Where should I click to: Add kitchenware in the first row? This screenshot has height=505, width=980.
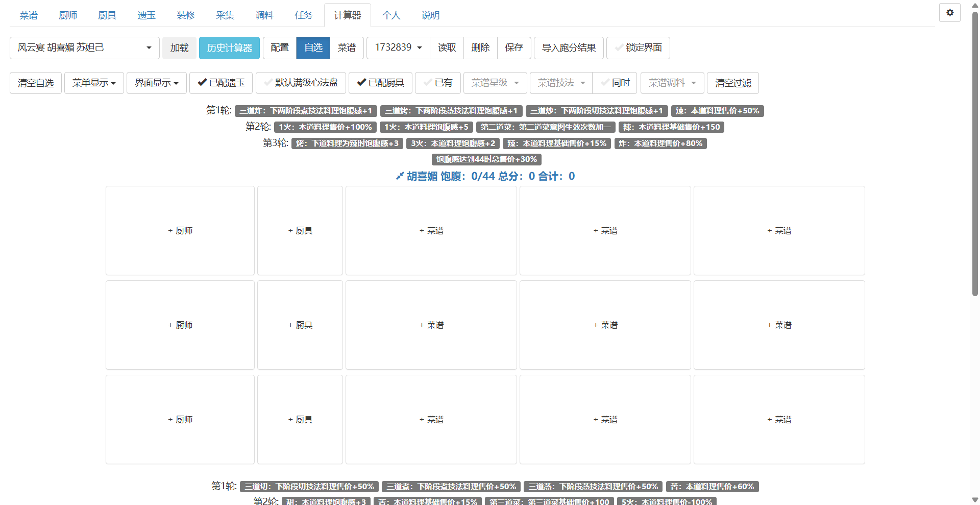(300, 231)
